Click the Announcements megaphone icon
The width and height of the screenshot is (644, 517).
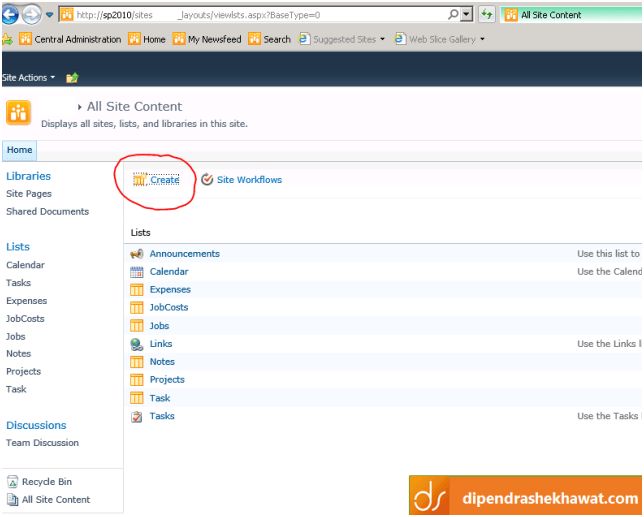[x=137, y=254]
